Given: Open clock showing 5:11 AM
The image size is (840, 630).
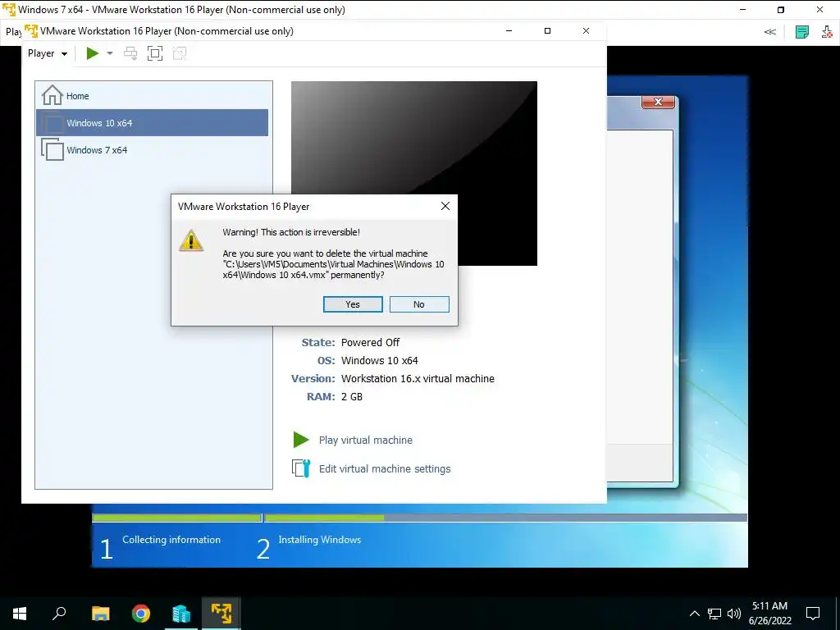Looking at the screenshot, I should pos(769,614).
